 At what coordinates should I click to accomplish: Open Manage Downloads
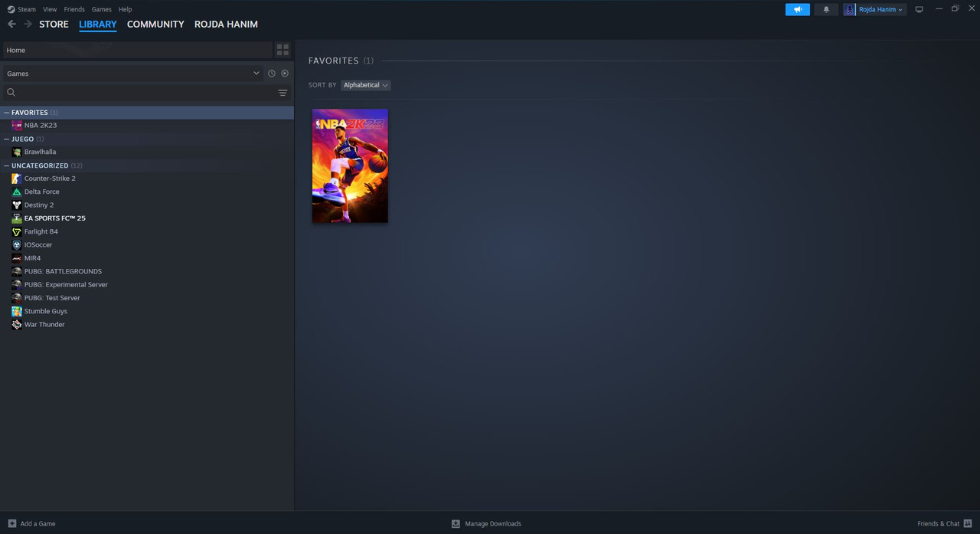tap(493, 524)
